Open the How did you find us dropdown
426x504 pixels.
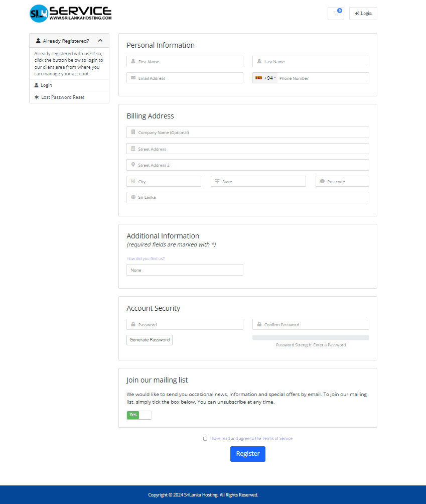185,270
